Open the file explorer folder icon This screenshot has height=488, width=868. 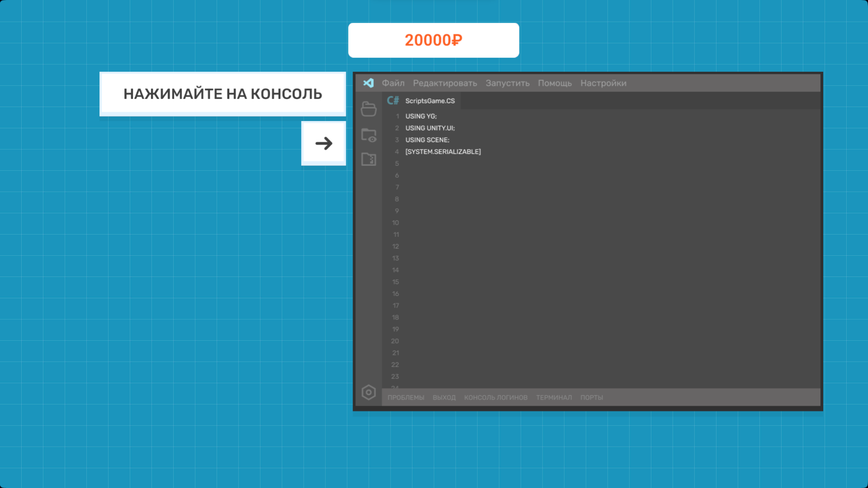tap(368, 109)
